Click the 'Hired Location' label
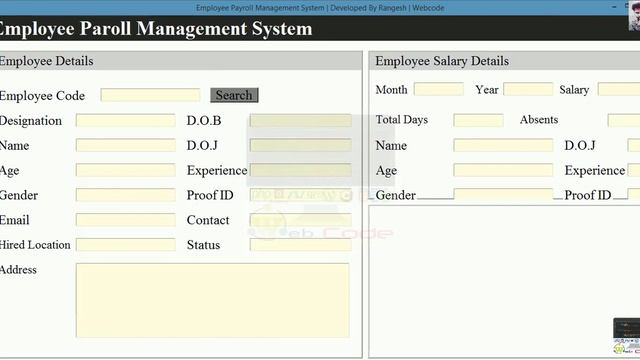640x360 pixels. tap(35, 245)
